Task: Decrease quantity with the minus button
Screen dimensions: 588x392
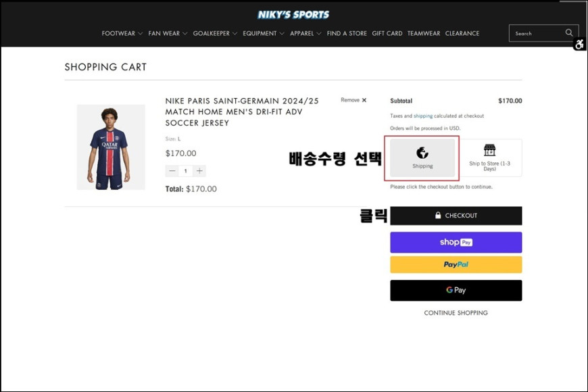Action: tap(172, 171)
